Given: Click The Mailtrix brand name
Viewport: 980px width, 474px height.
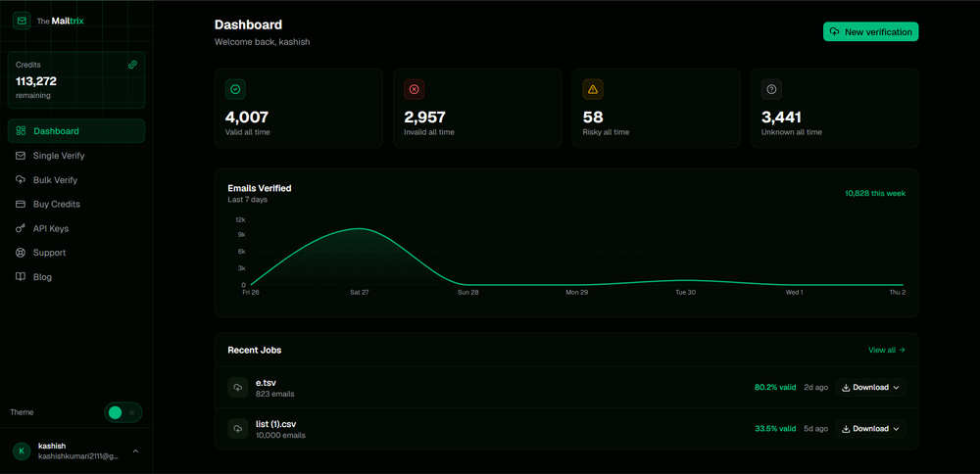Looking at the screenshot, I should click(60, 21).
